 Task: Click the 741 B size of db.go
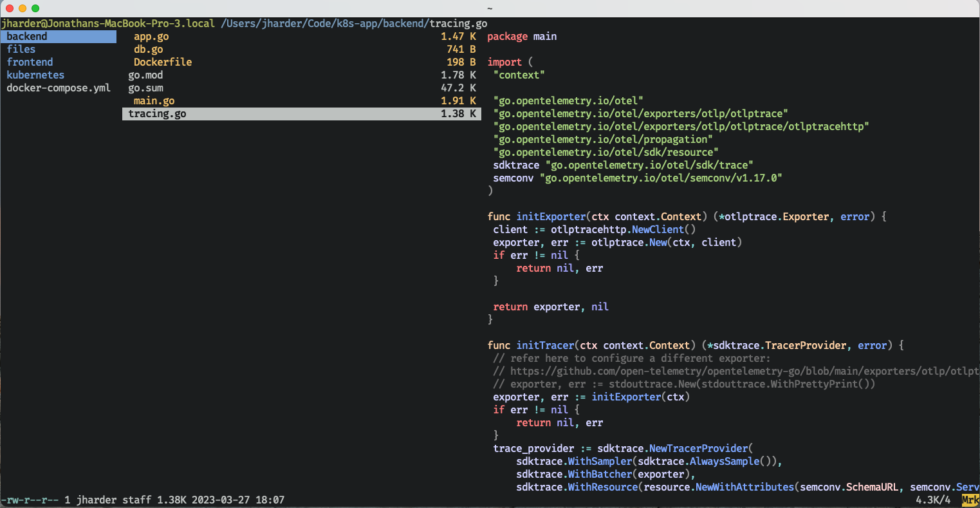(461, 50)
